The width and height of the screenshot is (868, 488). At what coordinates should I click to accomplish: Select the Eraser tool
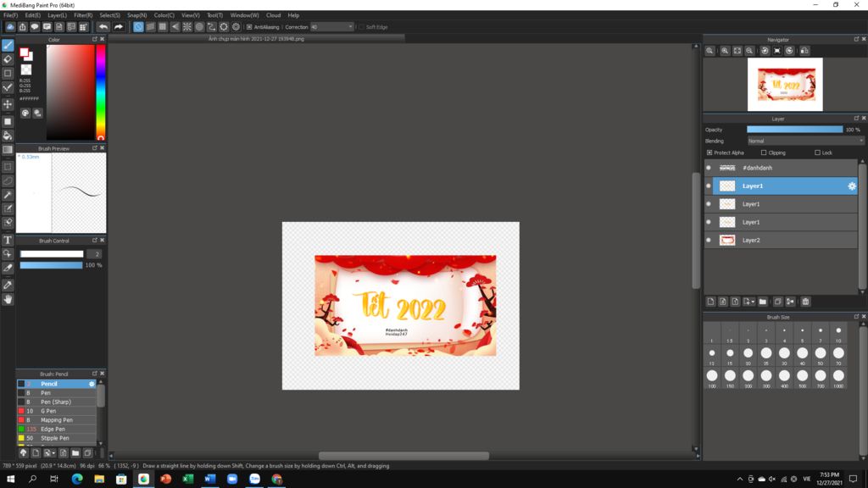pos(8,59)
